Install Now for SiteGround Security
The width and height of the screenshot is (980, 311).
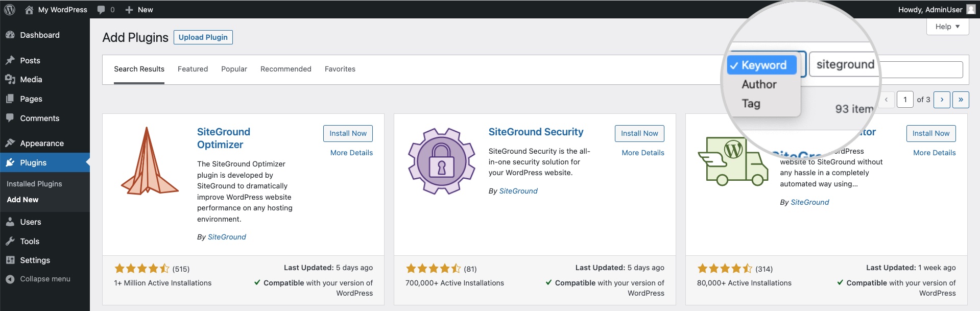click(x=639, y=133)
